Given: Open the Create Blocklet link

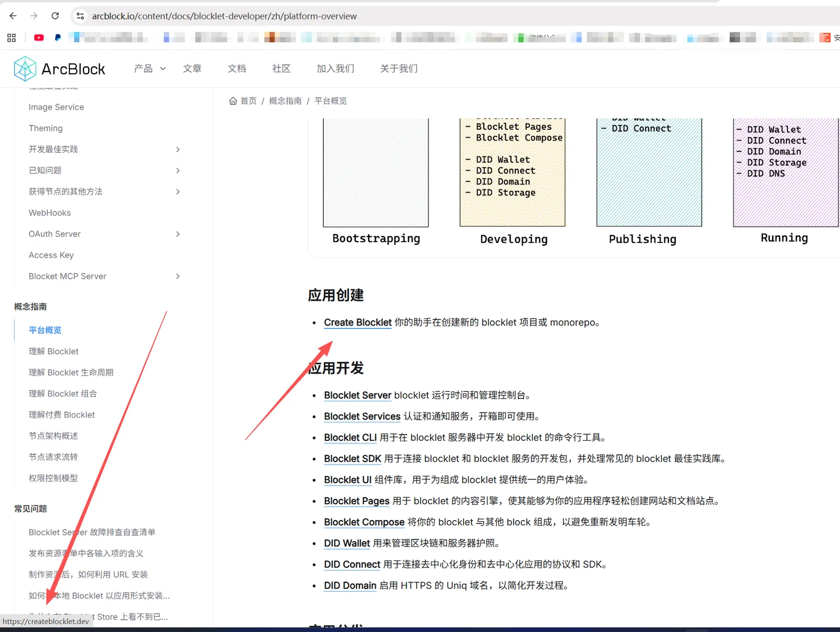Looking at the screenshot, I should [x=358, y=323].
